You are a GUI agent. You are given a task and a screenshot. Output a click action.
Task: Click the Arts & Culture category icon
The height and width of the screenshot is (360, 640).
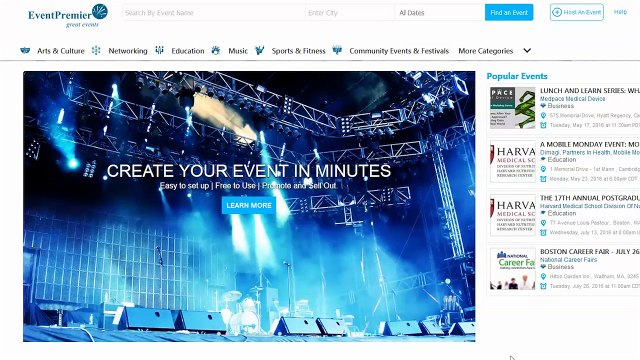tap(25, 51)
